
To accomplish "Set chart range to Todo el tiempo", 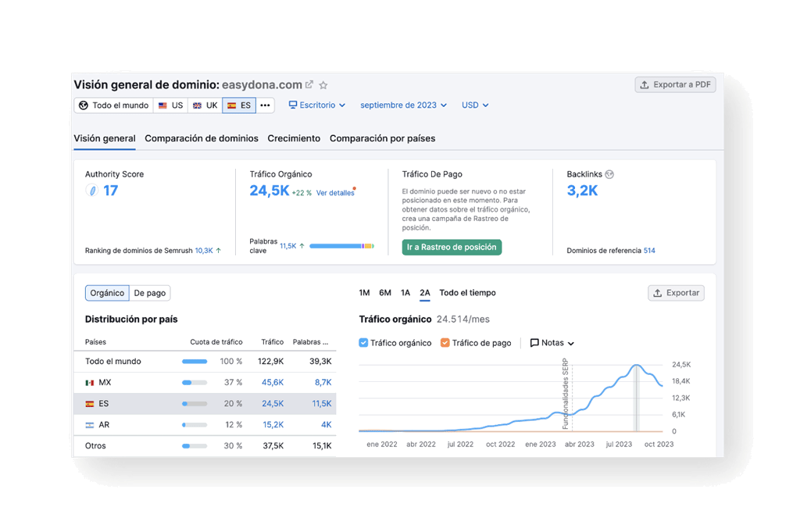I will pyautogui.click(x=467, y=293).
